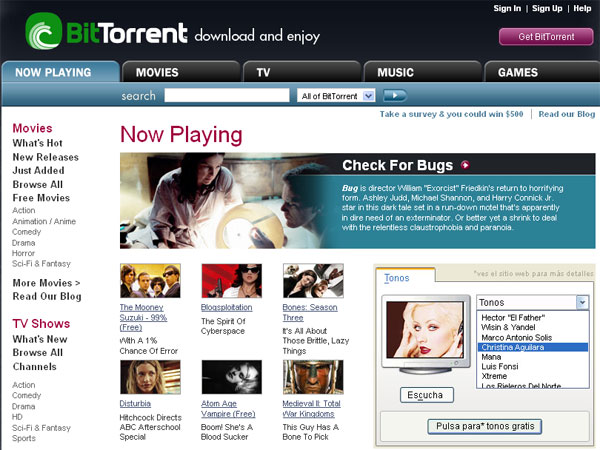Open Just Added in the sidebar
This screenshot has width=600, height=450.
tap(38, 171)
